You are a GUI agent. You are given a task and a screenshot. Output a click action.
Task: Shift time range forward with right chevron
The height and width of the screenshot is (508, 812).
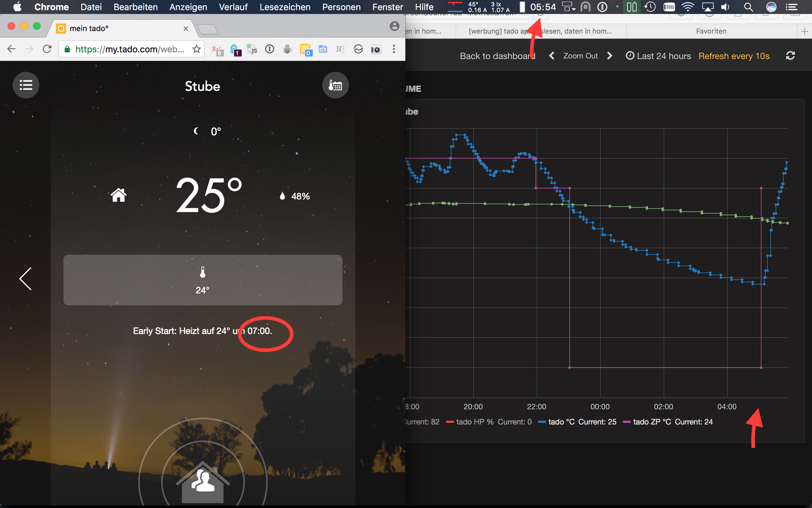[x=610, y=56]
